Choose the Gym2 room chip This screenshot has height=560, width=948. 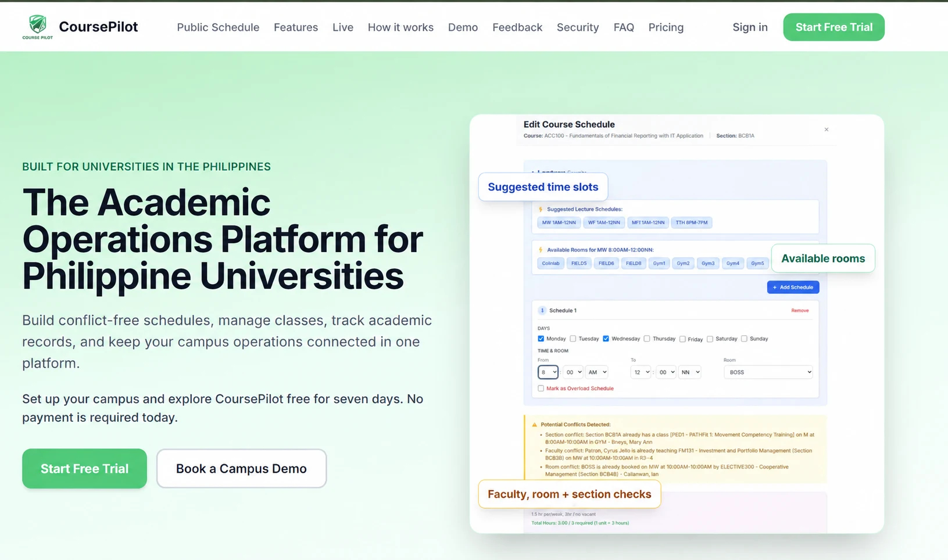coord(683,263)
